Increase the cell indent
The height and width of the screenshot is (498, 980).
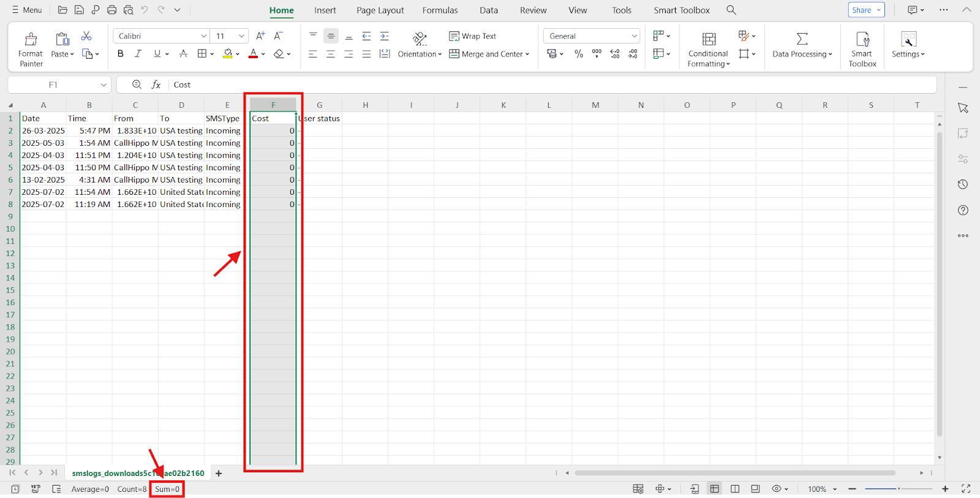(384, 36)
